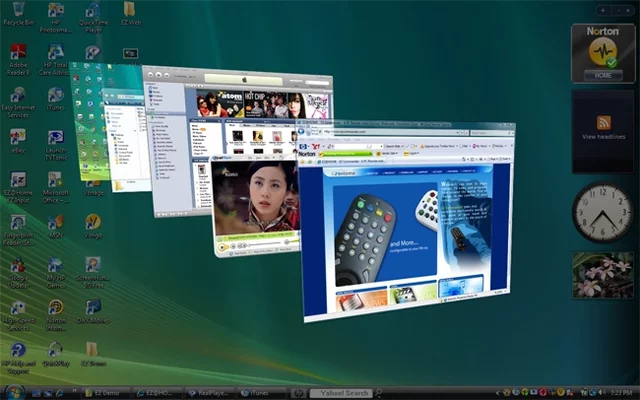Open High-Speed Services shortcut
Image resolution: width=640 pixels, height=400 pixels.
[18, 316]
